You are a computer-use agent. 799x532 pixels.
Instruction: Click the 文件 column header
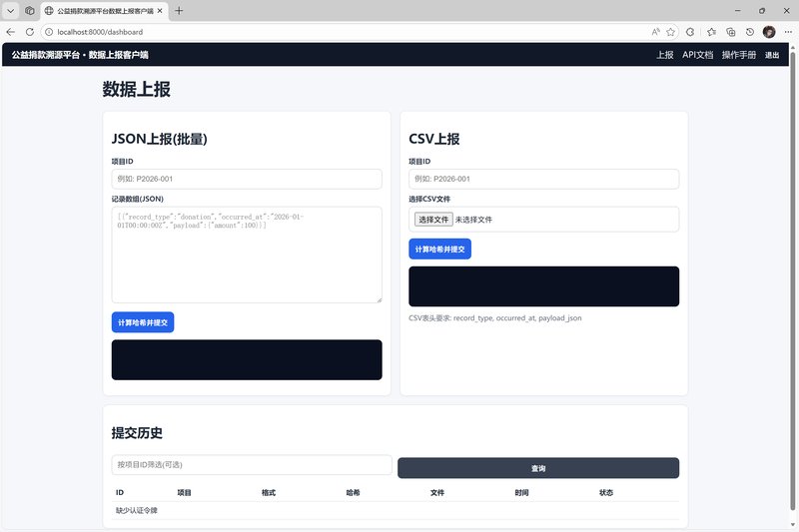437,492
